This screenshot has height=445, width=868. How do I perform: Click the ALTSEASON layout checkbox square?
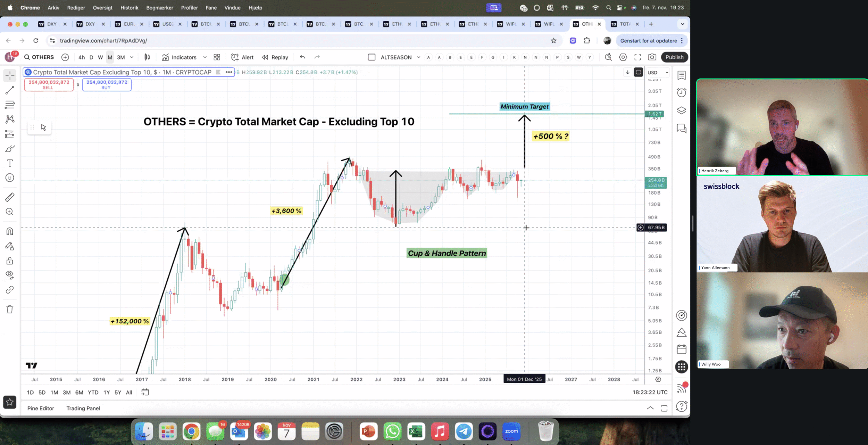tap(372, 57)
